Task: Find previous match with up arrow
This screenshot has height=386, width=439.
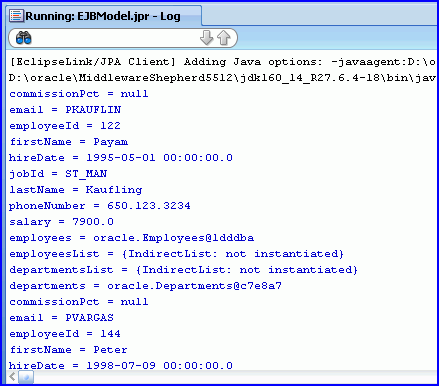Action: click(x=224, y=38)
